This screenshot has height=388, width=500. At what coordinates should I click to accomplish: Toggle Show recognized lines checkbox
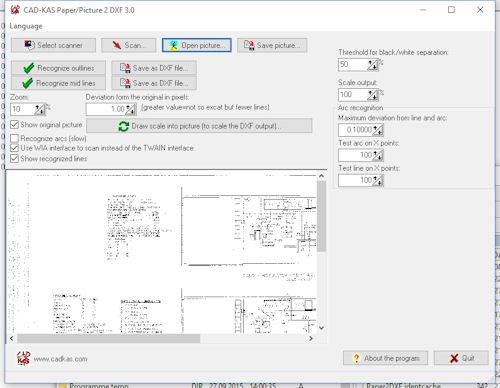pos(14,159)
